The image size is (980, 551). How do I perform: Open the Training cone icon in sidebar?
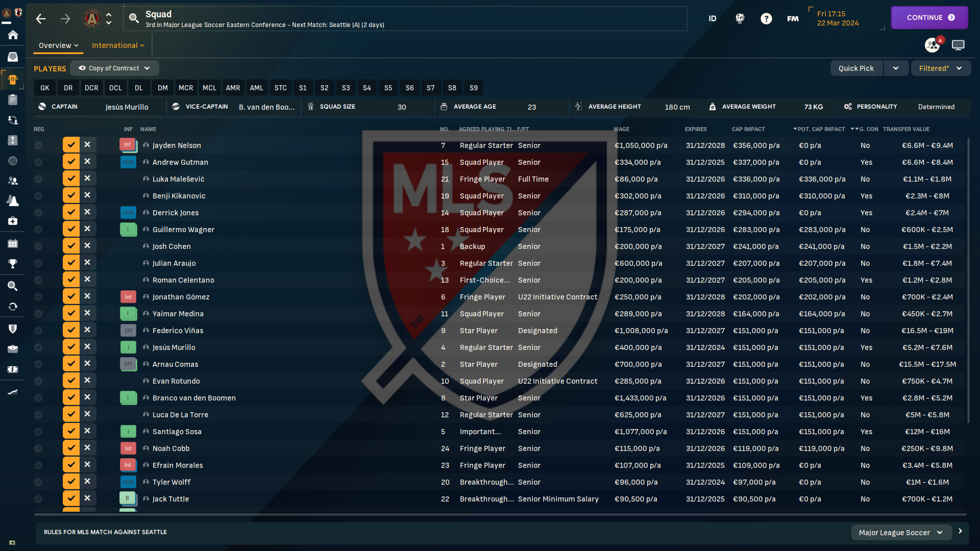(x=13, y=201)
